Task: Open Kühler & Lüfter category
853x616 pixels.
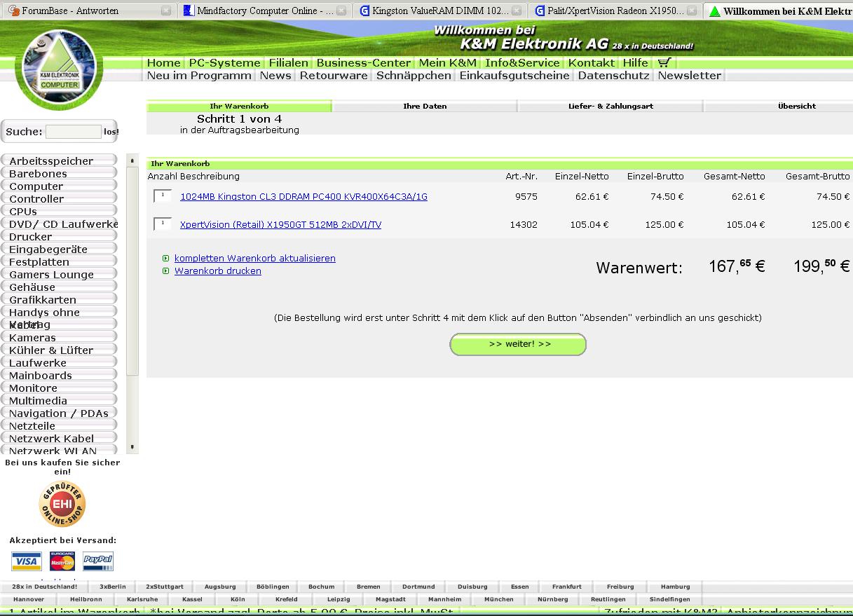Action: (x=58, y=350)
